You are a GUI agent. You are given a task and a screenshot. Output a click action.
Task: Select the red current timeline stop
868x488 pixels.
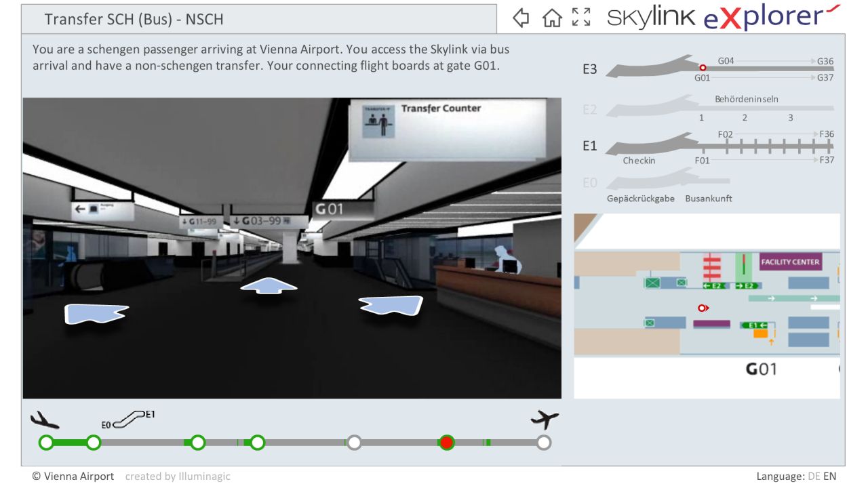tap(446, 443)
